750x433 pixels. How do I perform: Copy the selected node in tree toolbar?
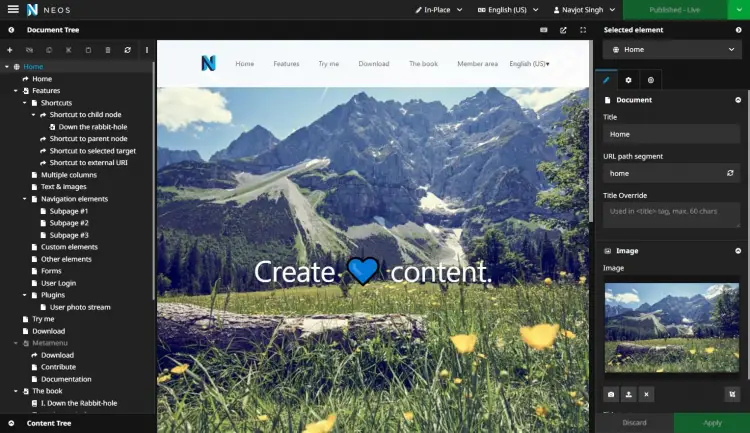(x=49, y=50)
